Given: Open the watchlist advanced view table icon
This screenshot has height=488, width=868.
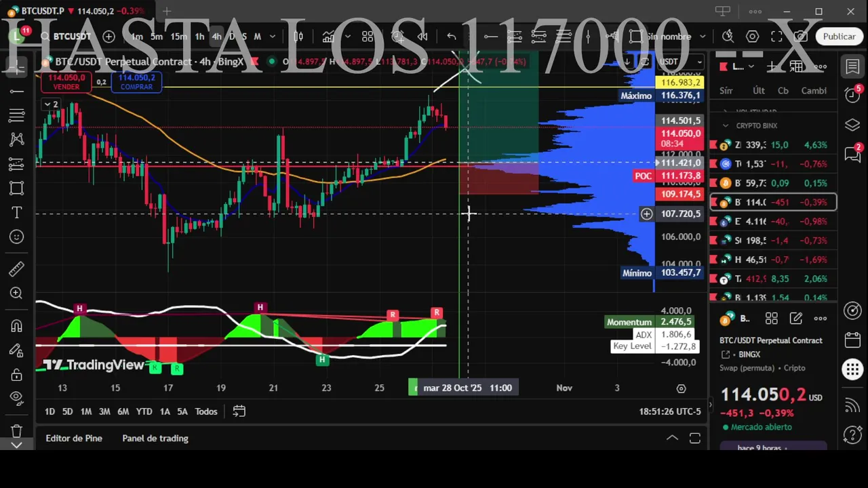Looking at the screenshot, I should click(796, 66).
